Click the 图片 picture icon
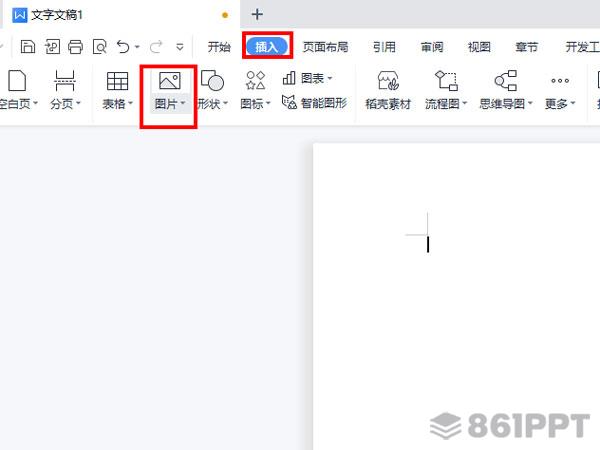The width and height of the screenshot is (600, 450). (x=170, y=81)
